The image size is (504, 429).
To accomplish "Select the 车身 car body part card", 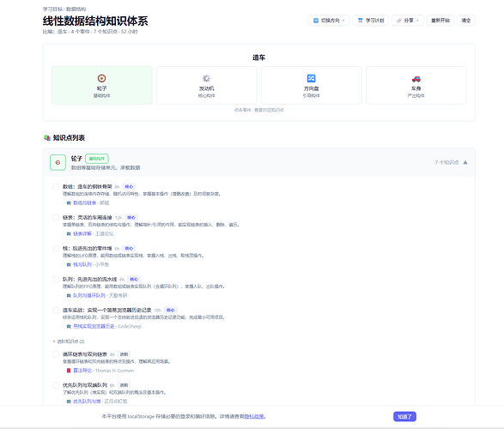I will (416, 85).
